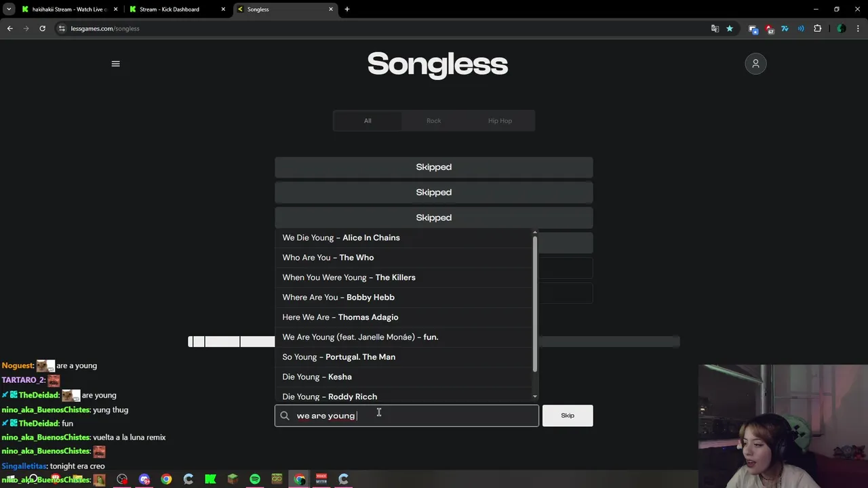The width and height of the screenshot is (868, 488).
Task: Click Noguest's chat message 'are a young'
Action: tap(77, 365)
